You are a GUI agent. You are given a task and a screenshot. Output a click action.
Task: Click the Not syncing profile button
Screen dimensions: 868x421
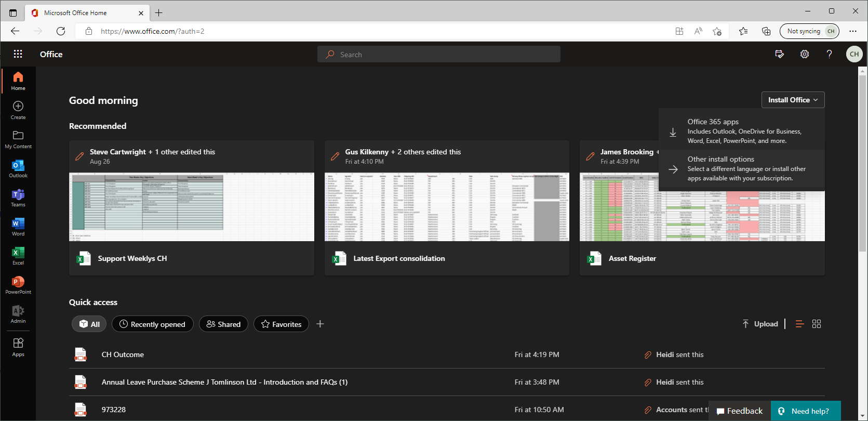pyautogui.click(x=810, y=31)
